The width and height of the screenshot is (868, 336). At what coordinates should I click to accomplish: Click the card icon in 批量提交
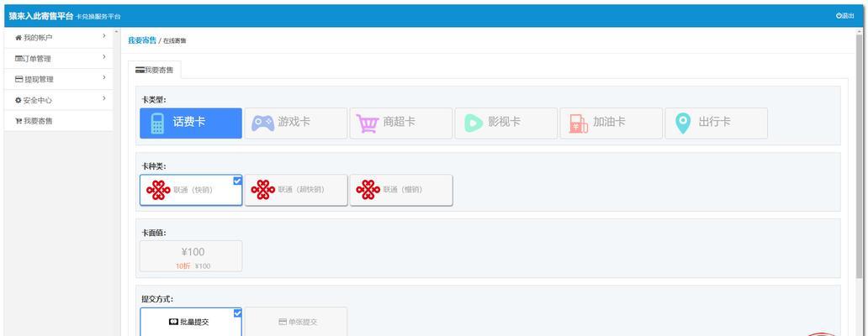click(173, 322)
